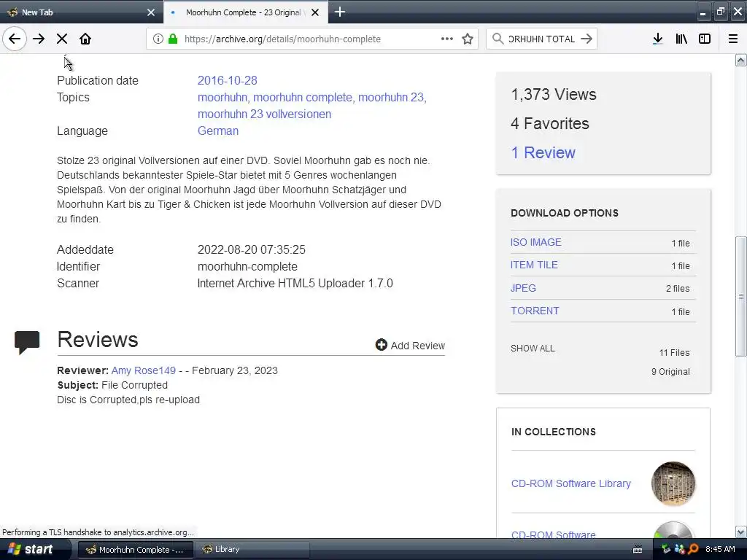
Task: Click the on-screen keyboard tray icon
Action: pos(638,550)
